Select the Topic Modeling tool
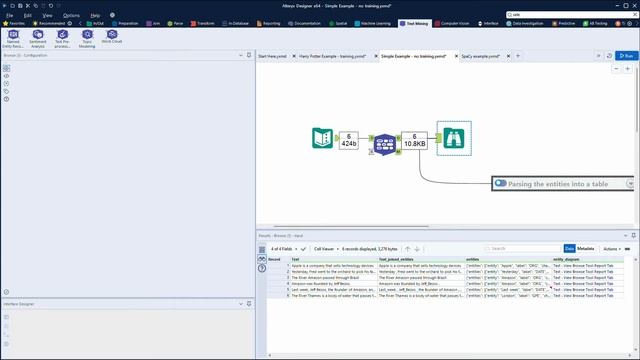 [x=87, y=38]
